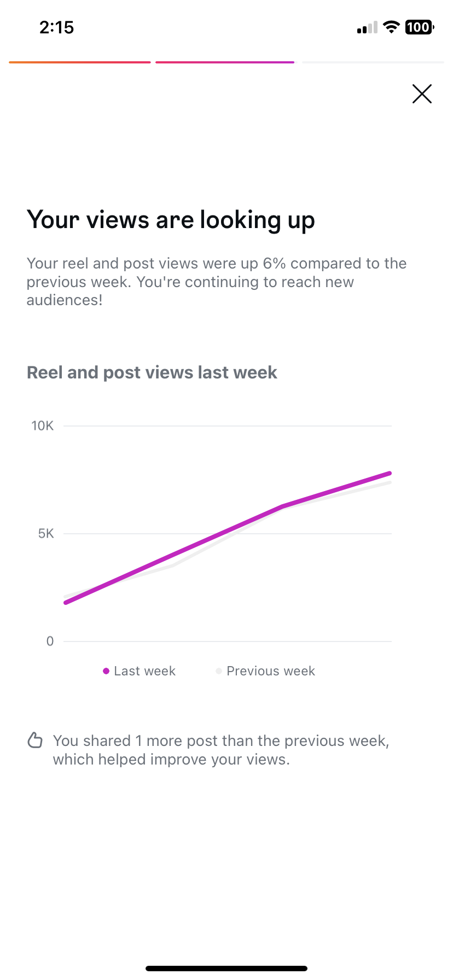Screen dimensions: 453x980
Task: Tap the purple Last week legend dot
Action: click(106, 671)
